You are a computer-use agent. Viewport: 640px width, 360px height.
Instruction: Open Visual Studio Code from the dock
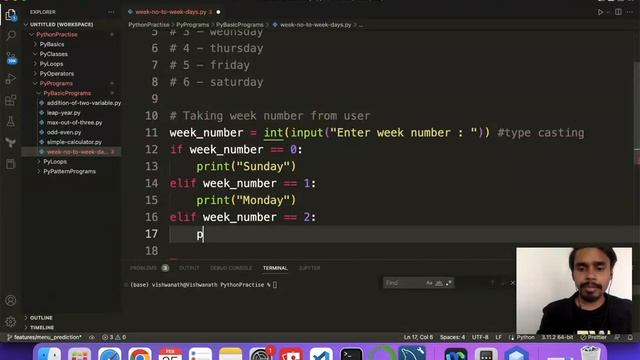[x=321, y=353]
